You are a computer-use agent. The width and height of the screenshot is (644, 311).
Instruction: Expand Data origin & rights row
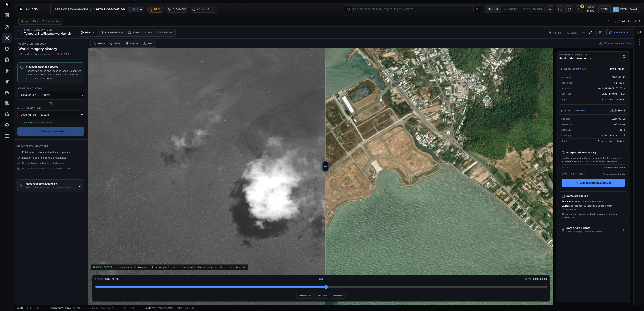pyautogui.click(x=593, y=230)
